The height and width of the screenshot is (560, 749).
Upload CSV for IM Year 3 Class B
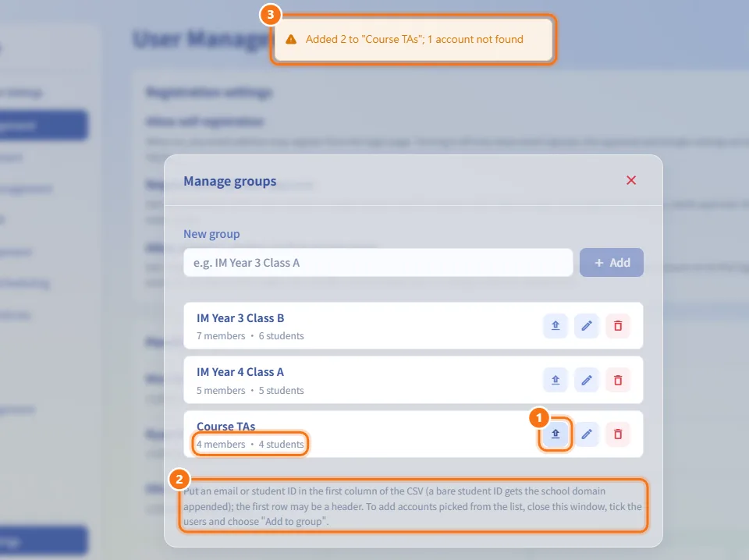click(555, 326)
